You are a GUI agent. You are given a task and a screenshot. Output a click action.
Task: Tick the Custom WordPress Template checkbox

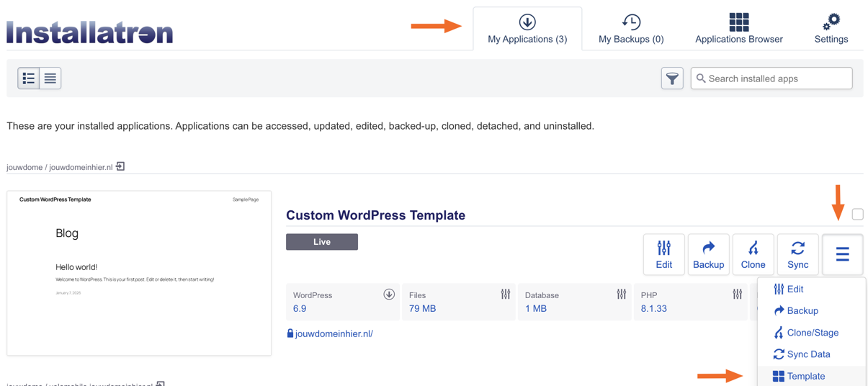857,214
